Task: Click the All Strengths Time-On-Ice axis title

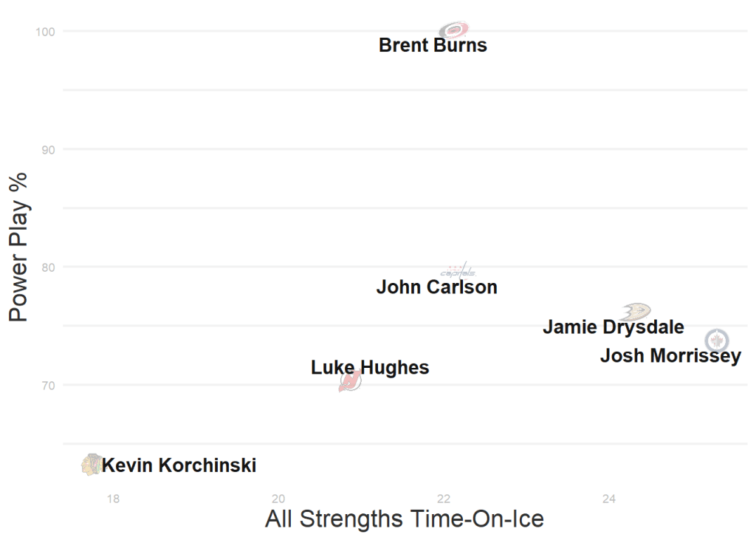Action: pyautogui.click(x=404, y=519)
